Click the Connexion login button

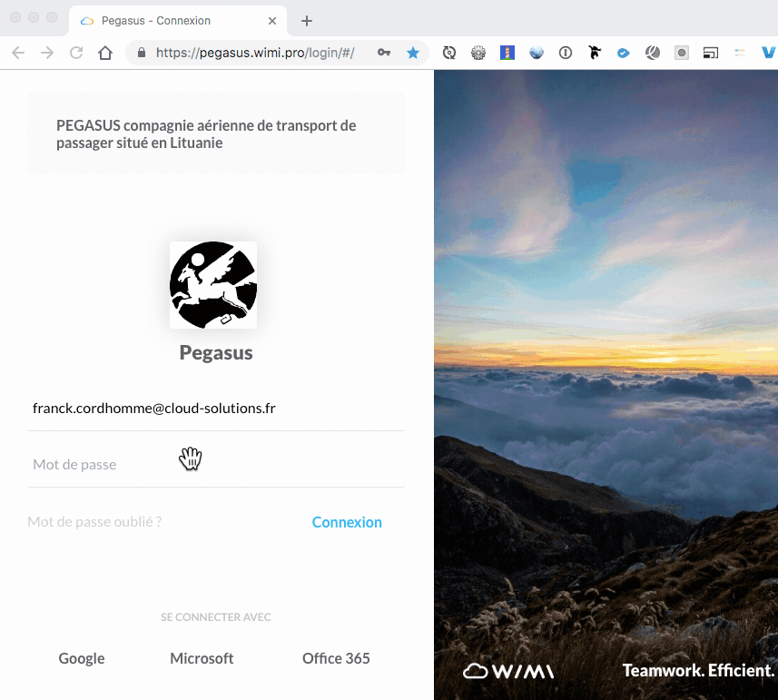coord(347,522)
